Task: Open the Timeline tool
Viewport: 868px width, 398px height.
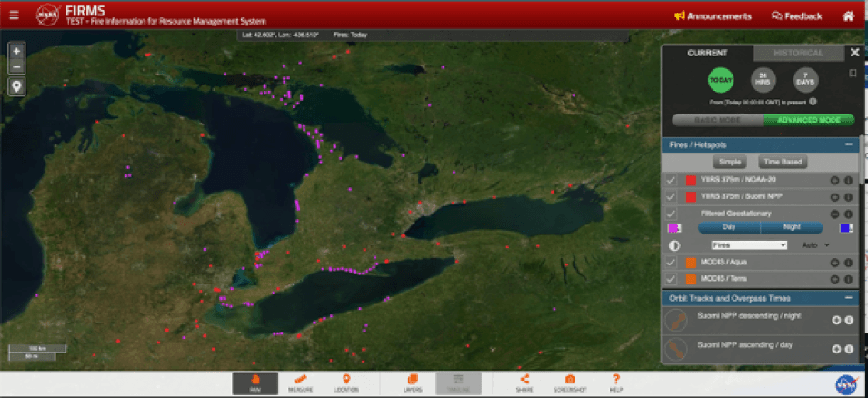Action: (458, 383)
